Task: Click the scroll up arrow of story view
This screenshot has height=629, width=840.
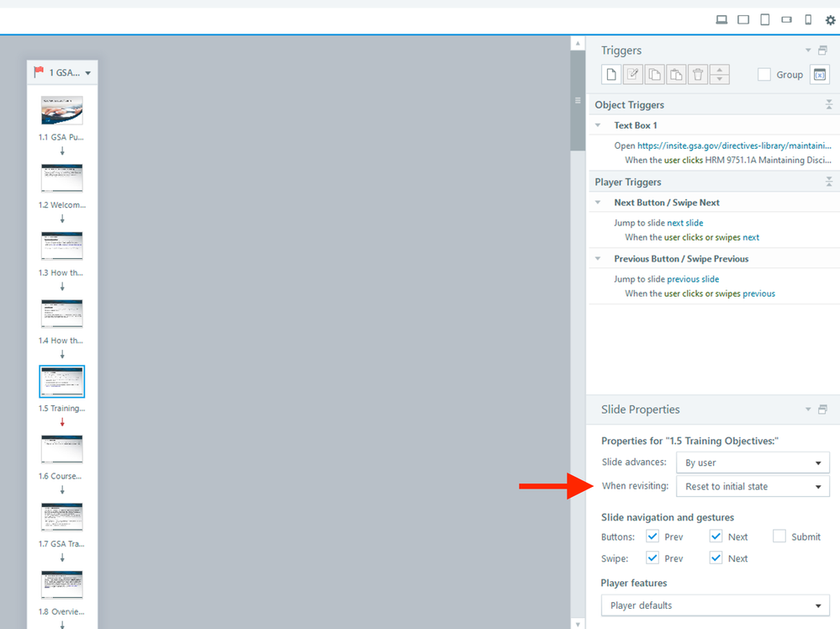Action: (x=578, y=43)
